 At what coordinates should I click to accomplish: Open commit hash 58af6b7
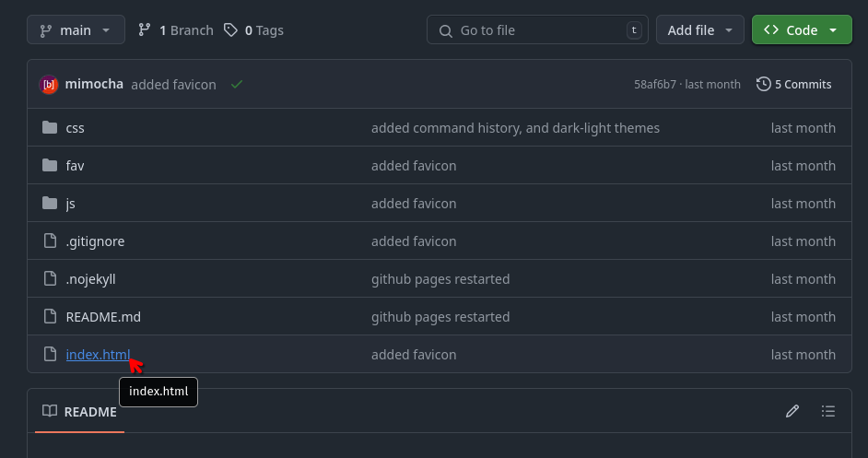(x=655, y=84)
